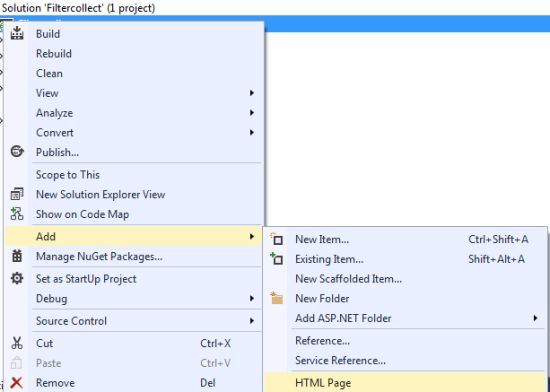Click the Publish globe icon
Image resolution: width=550 pixels, height=392 pixels.
(17, 152)
